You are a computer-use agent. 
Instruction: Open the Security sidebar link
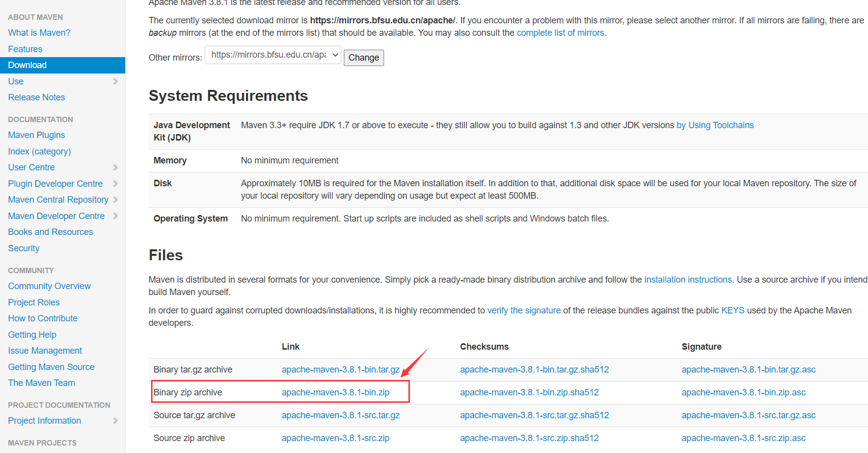click(x=24, y=248)
